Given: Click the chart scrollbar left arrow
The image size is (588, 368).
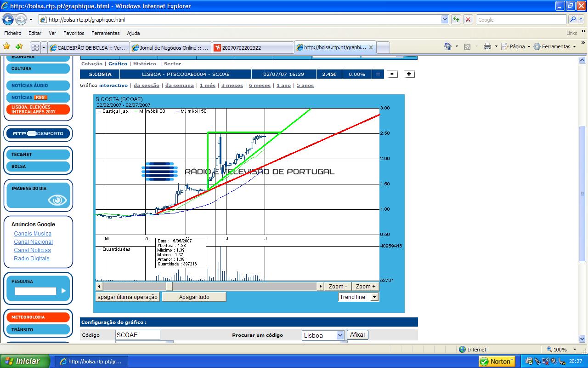Looking at the screenshot, I should (99, 286).
